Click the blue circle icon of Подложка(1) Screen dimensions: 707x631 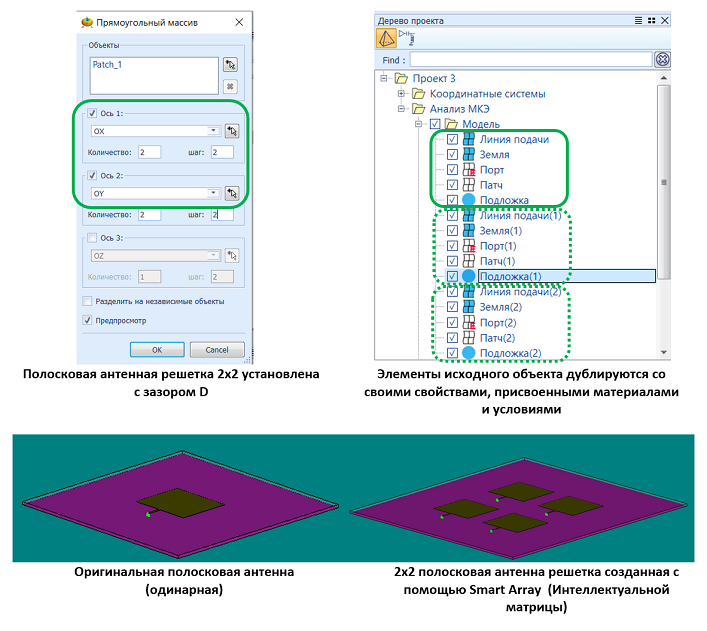tap(469, 276)
